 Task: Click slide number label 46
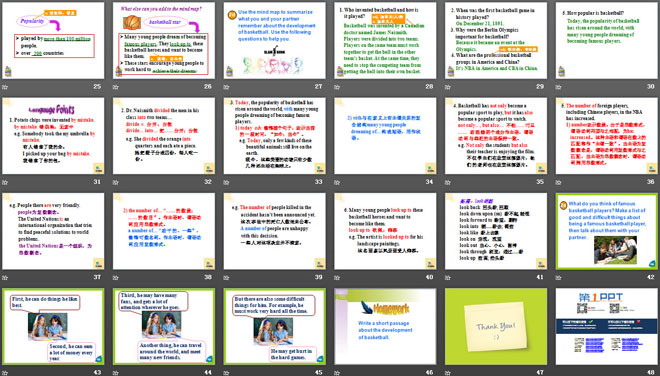(x=429, y=372)
